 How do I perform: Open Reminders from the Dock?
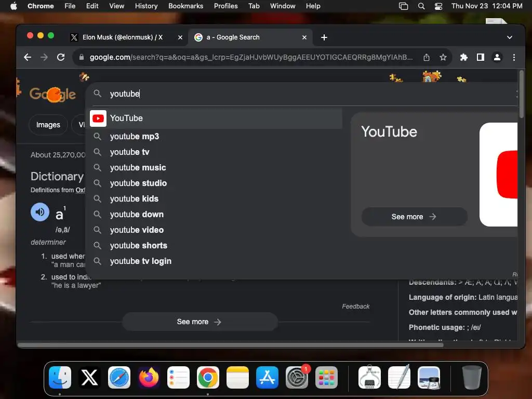[179, 377]
